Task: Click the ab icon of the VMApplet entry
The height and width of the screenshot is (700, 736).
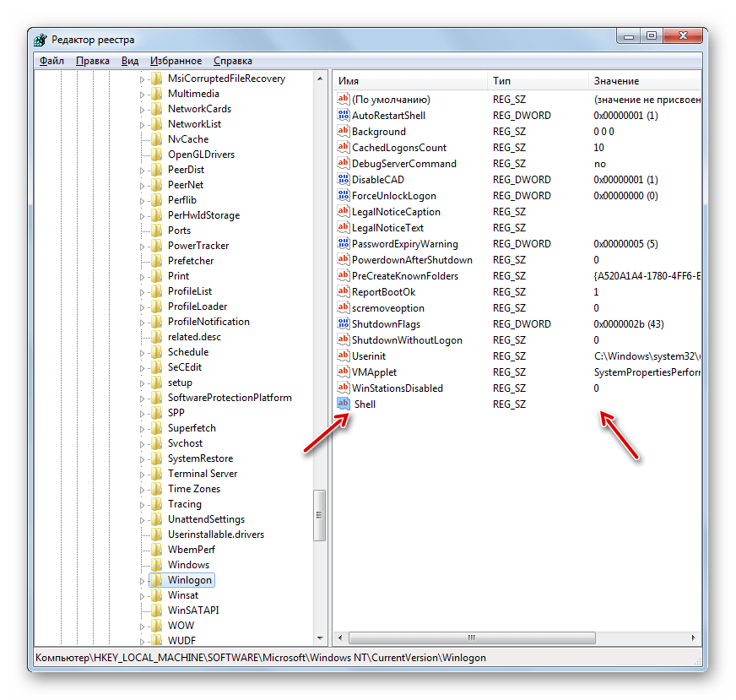Action: point(344,372)
